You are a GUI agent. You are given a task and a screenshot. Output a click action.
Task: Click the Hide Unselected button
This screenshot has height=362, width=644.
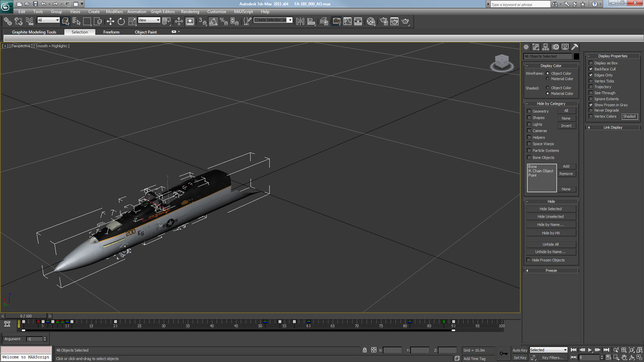coord(551,216)
